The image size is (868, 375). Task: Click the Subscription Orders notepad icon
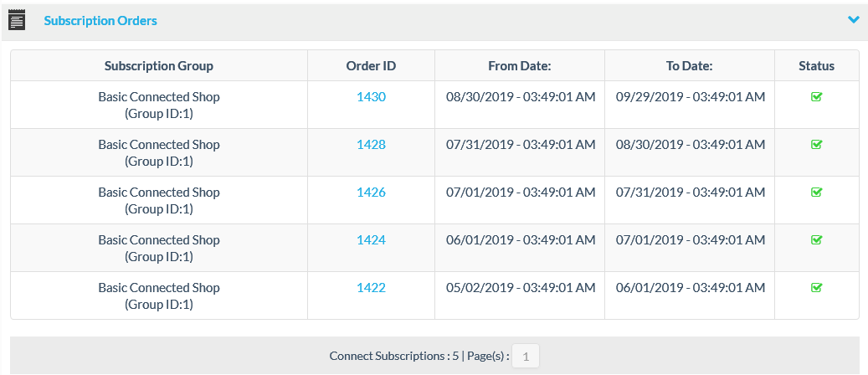click(17, 20)
